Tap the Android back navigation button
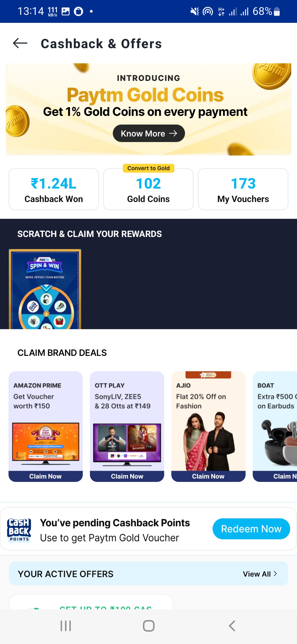The height and width of the screenshot is (644, 297). [232, 626]
